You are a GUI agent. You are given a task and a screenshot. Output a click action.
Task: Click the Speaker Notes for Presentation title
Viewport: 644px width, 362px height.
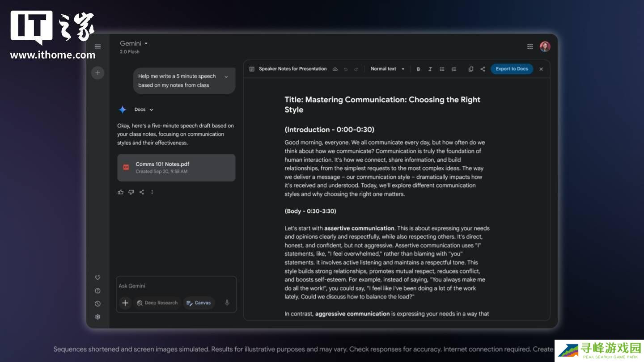pyautogui.click(x=293, y=69)
